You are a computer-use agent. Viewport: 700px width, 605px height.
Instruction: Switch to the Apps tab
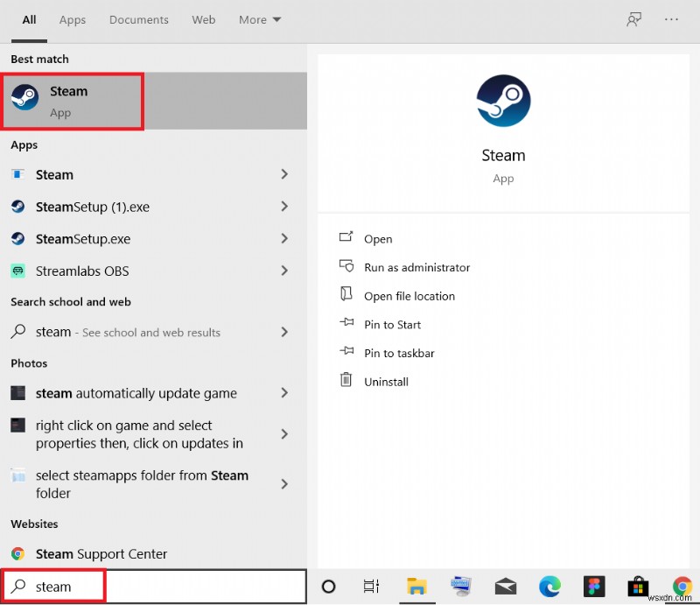[x=73, y=20]
